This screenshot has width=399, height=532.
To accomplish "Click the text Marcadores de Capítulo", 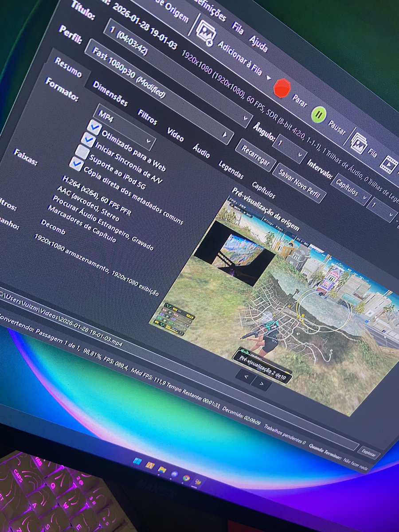I will (82, 224).
